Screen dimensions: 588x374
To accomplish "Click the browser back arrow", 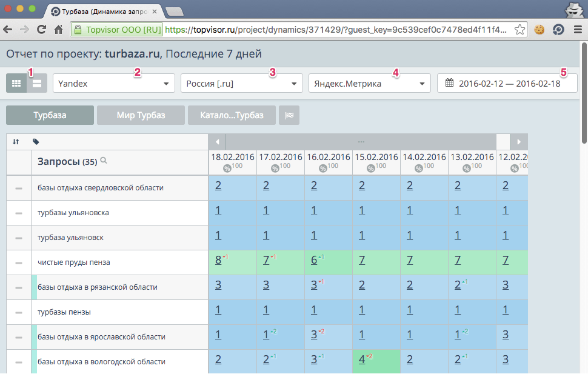I will (x=7, y=30).
